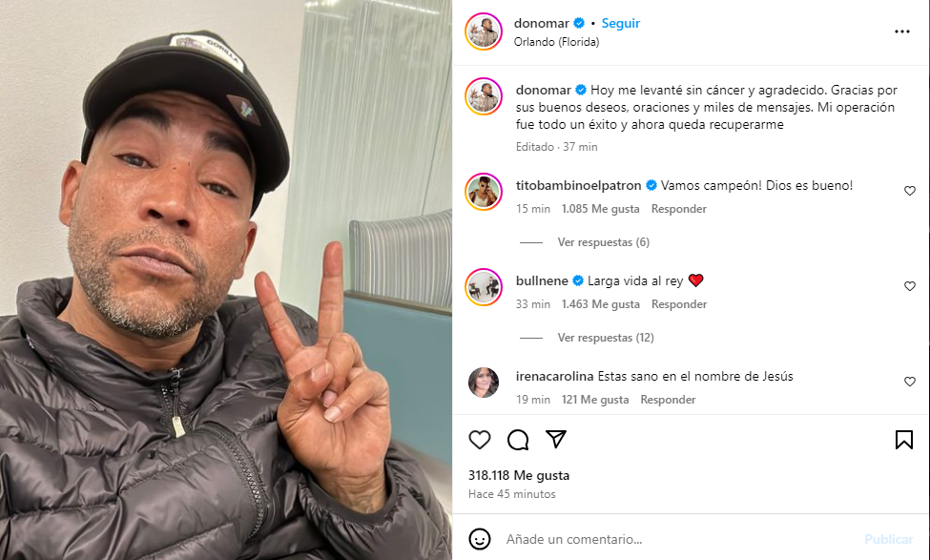View the 318.118 Me gusta likes list

click(x=519, y=475)
